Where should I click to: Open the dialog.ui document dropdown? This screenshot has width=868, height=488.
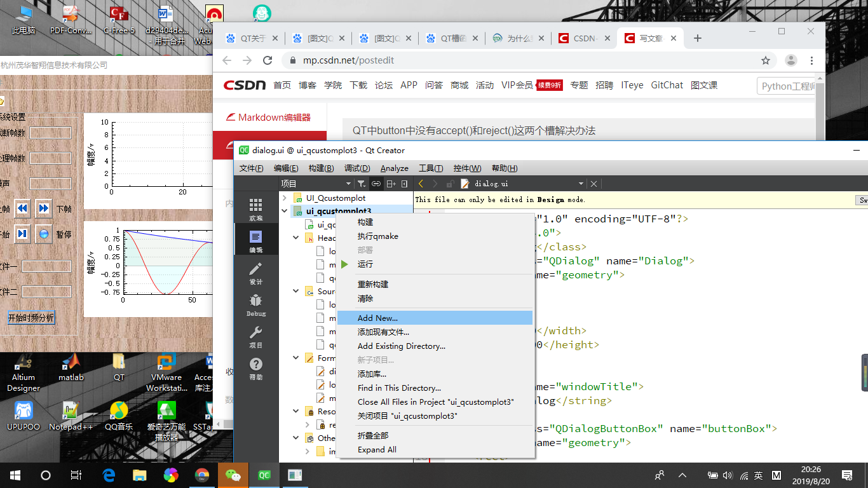pos(581,183)
